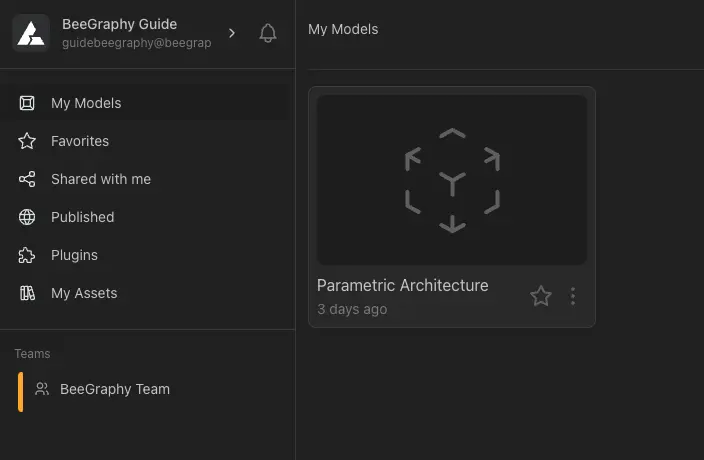Image resolution: width=704 pixels, height=460 pixels.
Task: Select the Favorites star icon in sidebar
Action: click(x=28, y=141)
